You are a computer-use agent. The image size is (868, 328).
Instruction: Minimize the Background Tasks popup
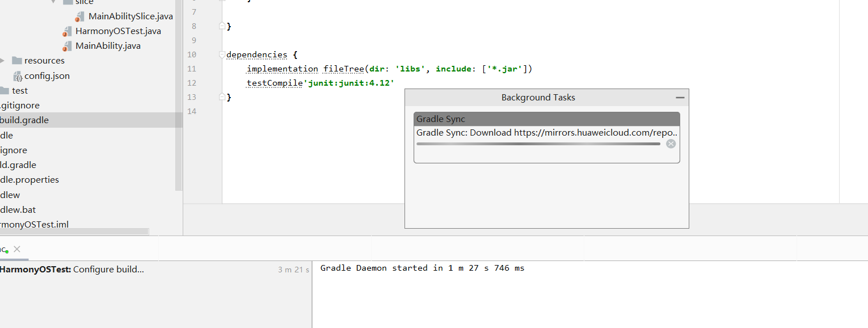click(680, 98)
